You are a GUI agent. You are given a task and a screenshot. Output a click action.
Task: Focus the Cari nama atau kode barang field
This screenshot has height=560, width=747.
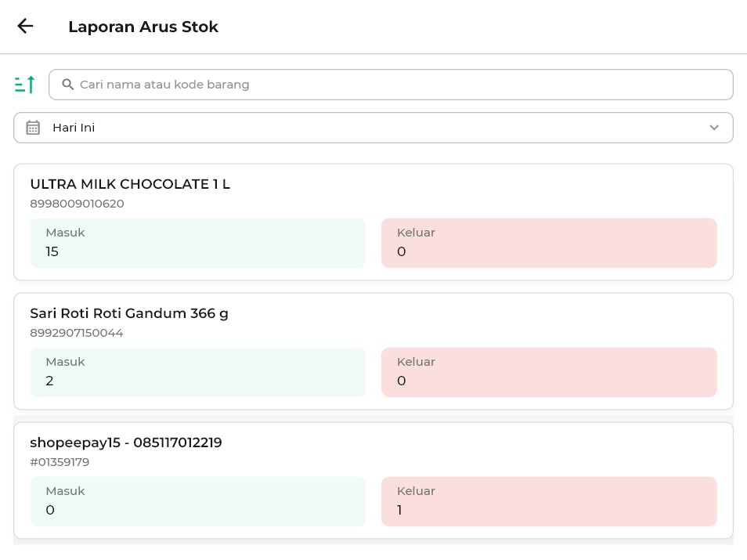tap(399, 85)
